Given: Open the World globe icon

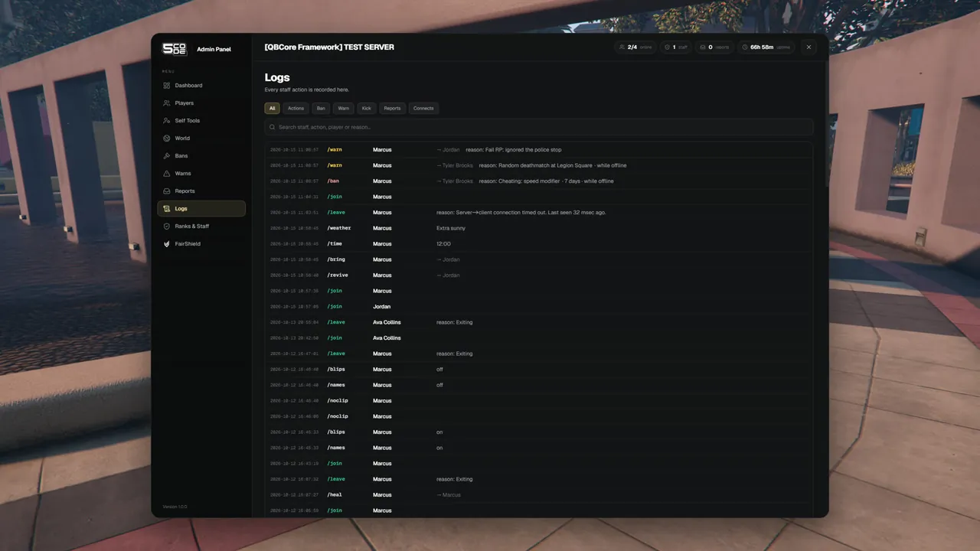Looking at the screenshot, I should tap(167, 139).
